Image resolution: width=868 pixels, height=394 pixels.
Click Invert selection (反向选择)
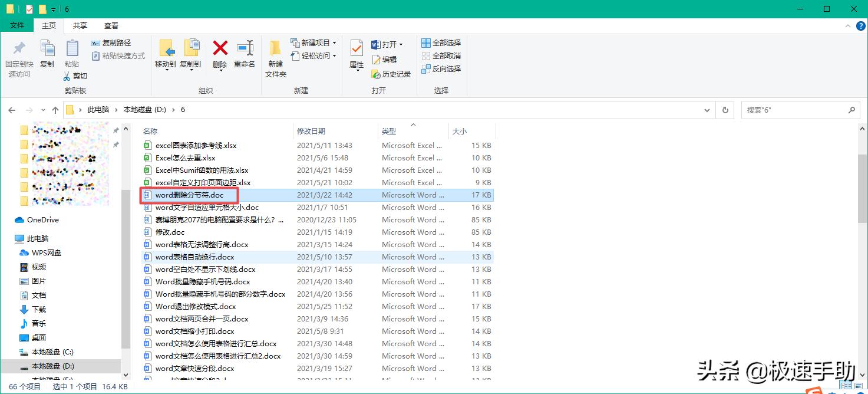coord(441,69)
